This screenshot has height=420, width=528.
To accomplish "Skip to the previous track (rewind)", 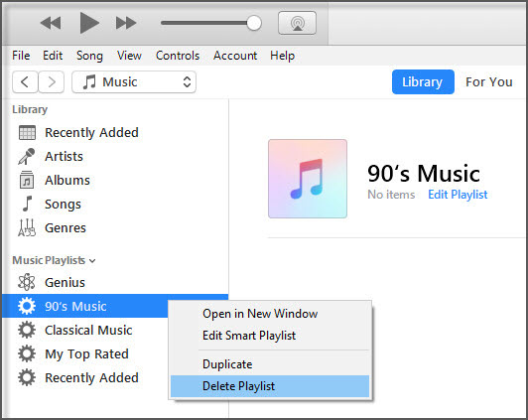I will click(51, 23).
